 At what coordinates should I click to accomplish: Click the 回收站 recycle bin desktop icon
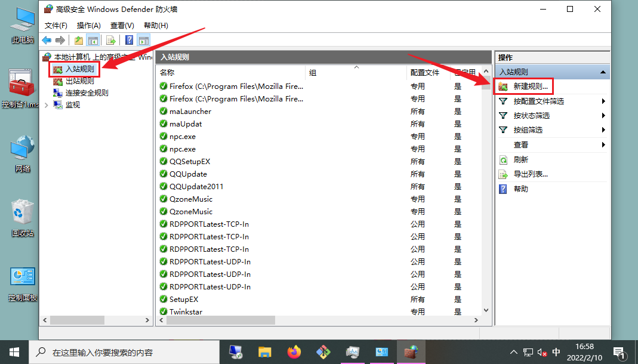pos(23,218)
